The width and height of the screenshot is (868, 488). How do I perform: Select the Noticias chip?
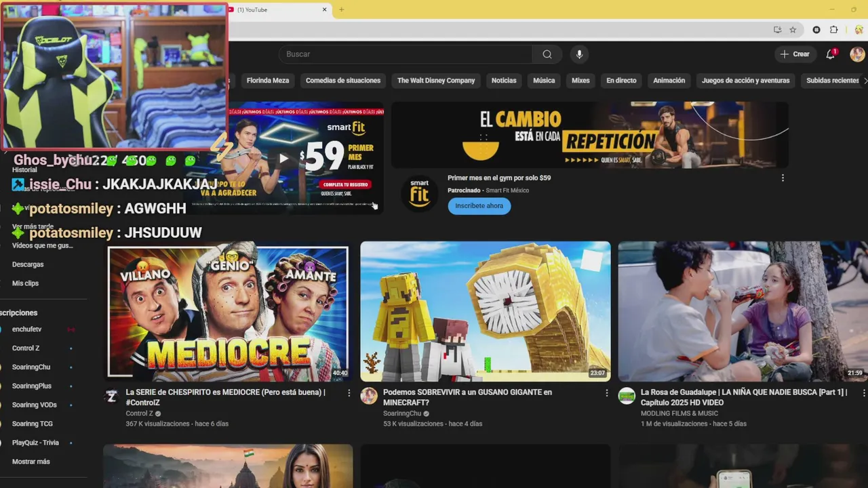click(504, 81)
